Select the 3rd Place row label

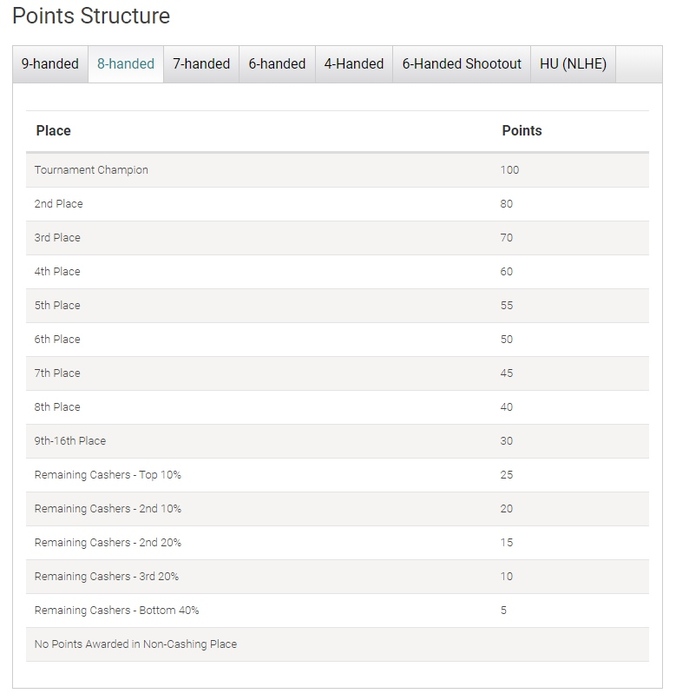[x=58, y=238]
